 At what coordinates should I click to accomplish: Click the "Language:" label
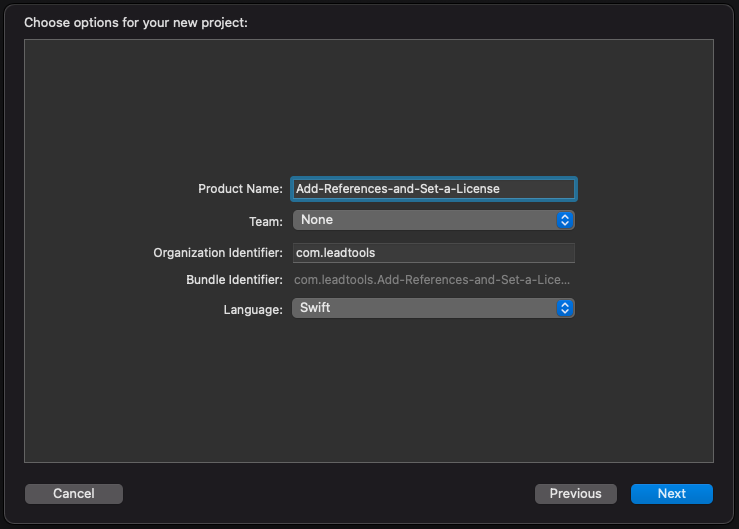[253, 309]
